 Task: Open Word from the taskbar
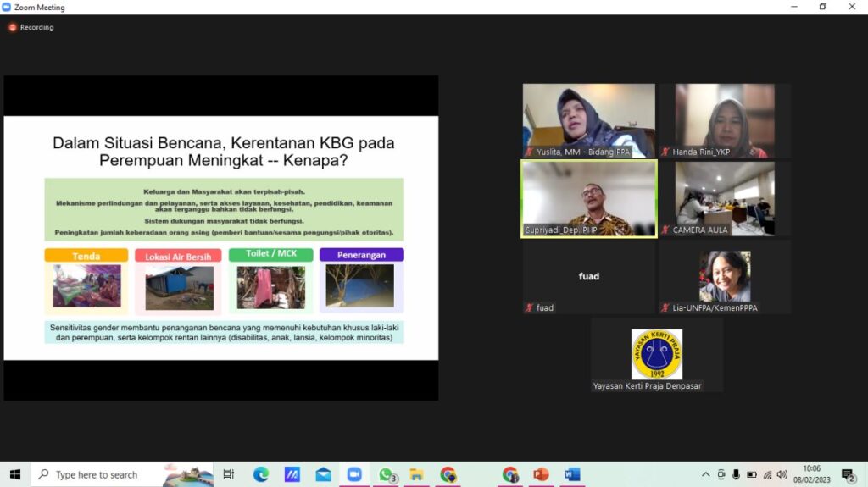tap(572, 474)
